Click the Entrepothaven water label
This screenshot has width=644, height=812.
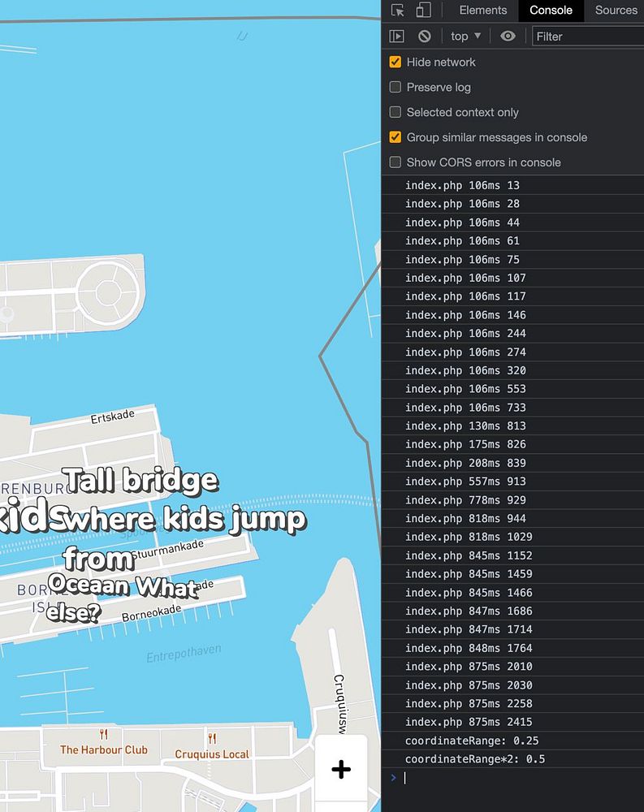click(x=184, y=654)
